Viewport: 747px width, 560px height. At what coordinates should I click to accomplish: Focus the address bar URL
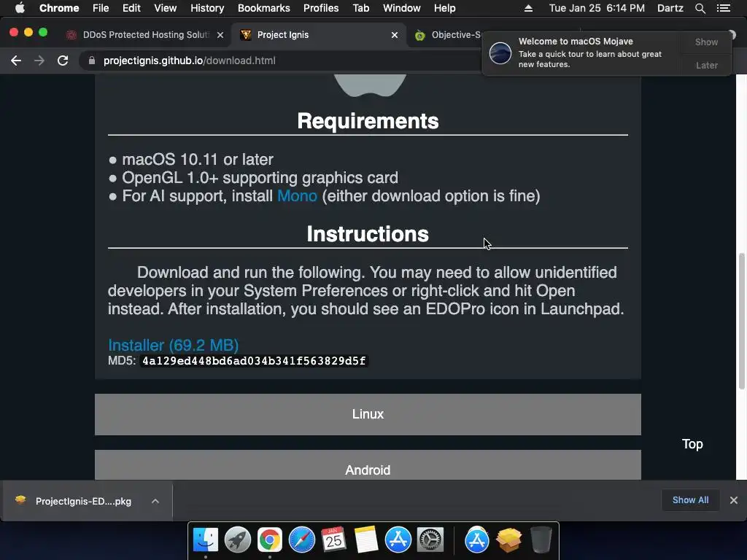[x=189, y=61]
